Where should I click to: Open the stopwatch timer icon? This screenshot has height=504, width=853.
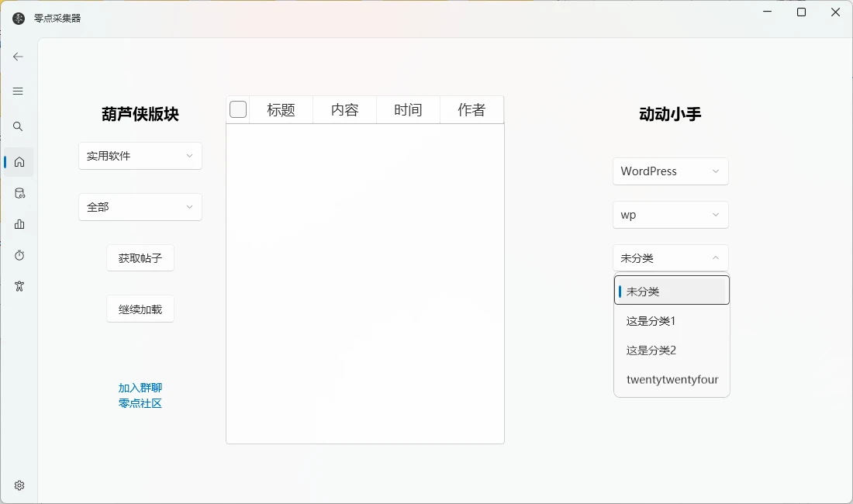(x=19, y=255)
